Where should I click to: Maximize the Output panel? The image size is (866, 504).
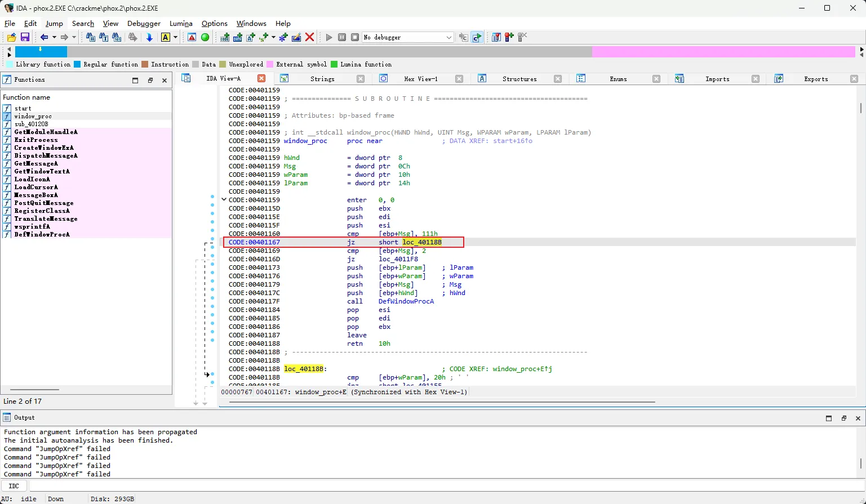point(829,418)
